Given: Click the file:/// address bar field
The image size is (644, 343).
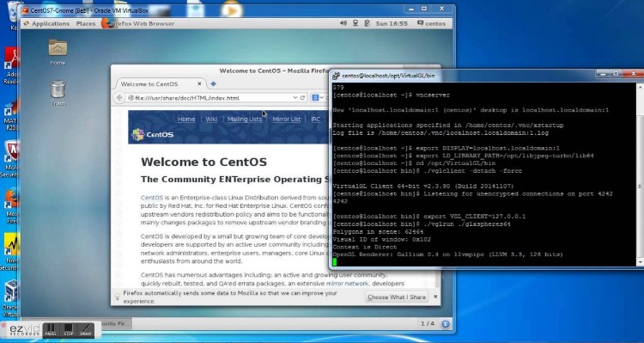Looking at the screenshot, I should click(x=210, y=97).
